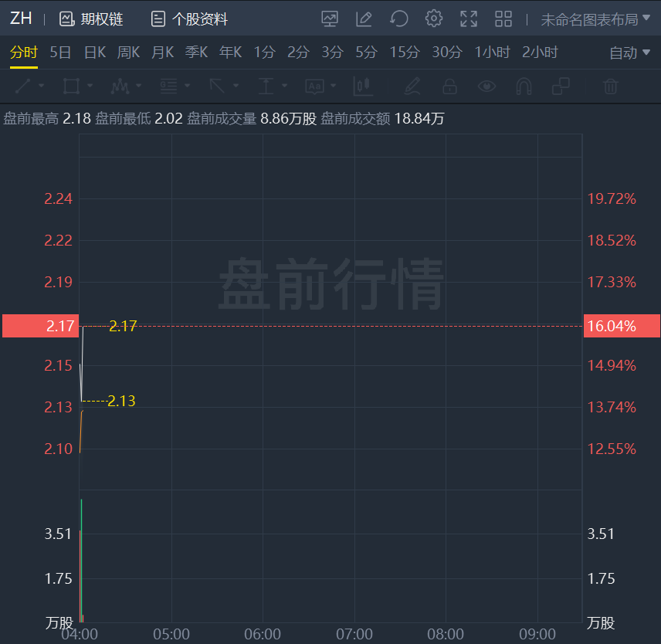Click the green volume bar at 04:00
This screenshot has height=644, width=661.
81,561
